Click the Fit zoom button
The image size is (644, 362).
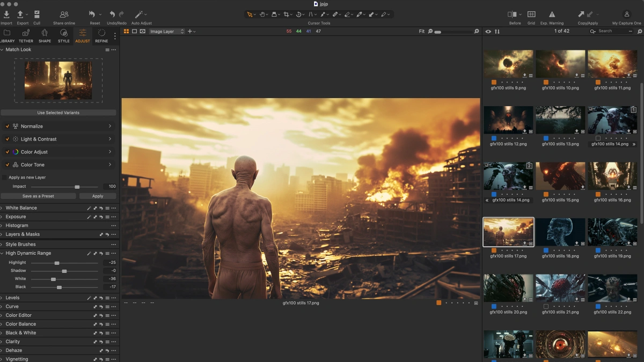[x=422, y=32]
